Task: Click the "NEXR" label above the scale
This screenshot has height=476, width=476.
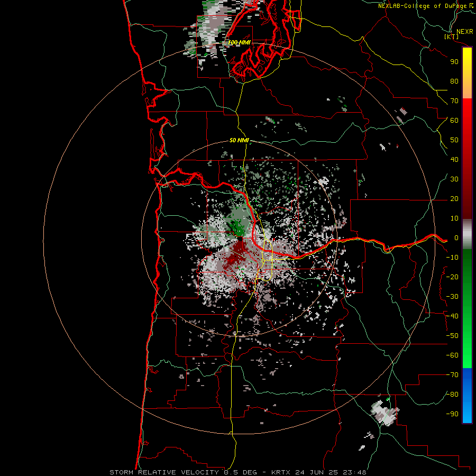Action: pyautogui.click(x=465, y=32)
